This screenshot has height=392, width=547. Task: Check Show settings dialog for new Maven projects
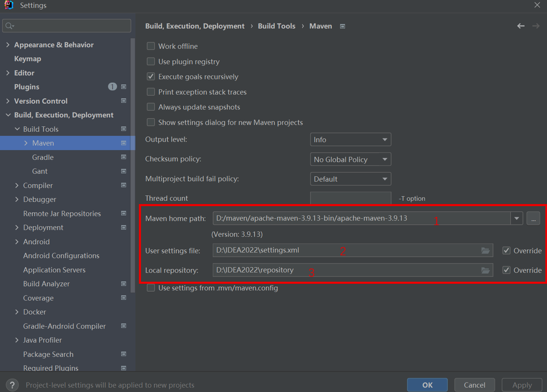pos(151,122)
